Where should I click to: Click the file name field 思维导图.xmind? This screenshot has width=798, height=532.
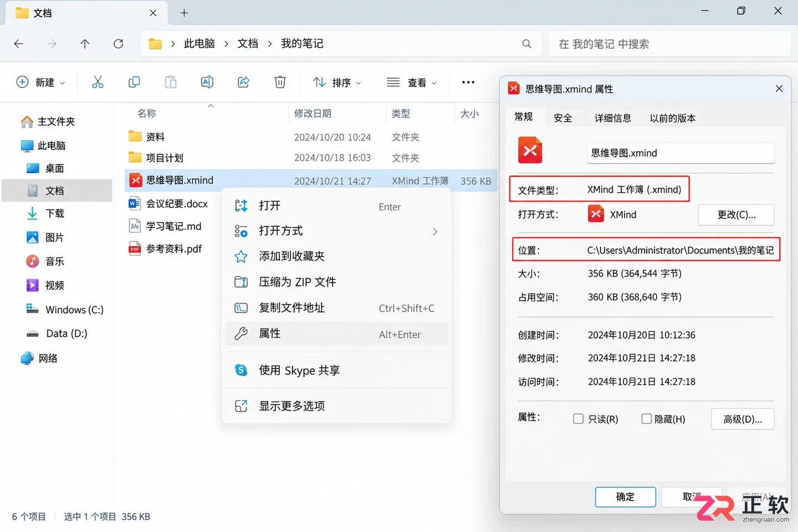click(681, 153)
